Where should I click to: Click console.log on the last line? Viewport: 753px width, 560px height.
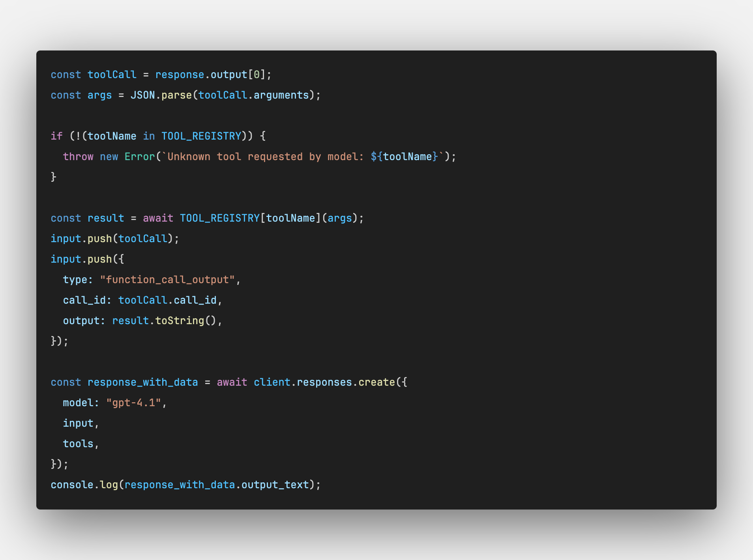coord(84,485)
